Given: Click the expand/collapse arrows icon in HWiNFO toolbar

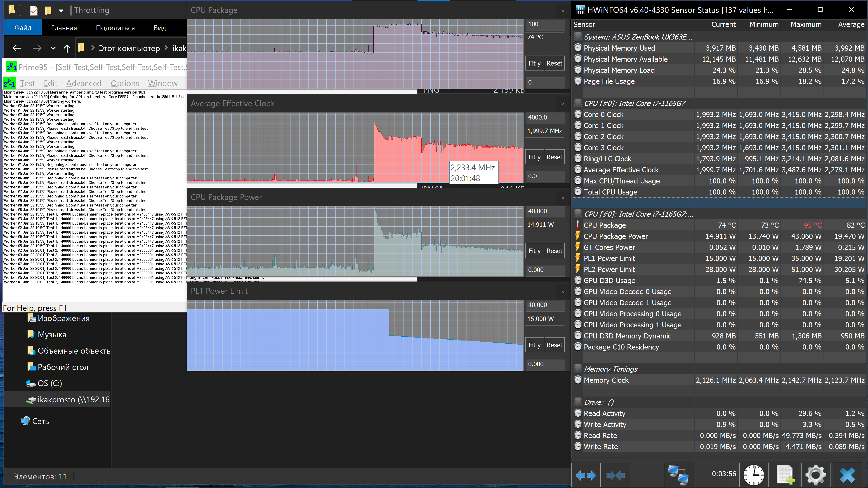Looking at the screenshot, I should tap(586, 475).
